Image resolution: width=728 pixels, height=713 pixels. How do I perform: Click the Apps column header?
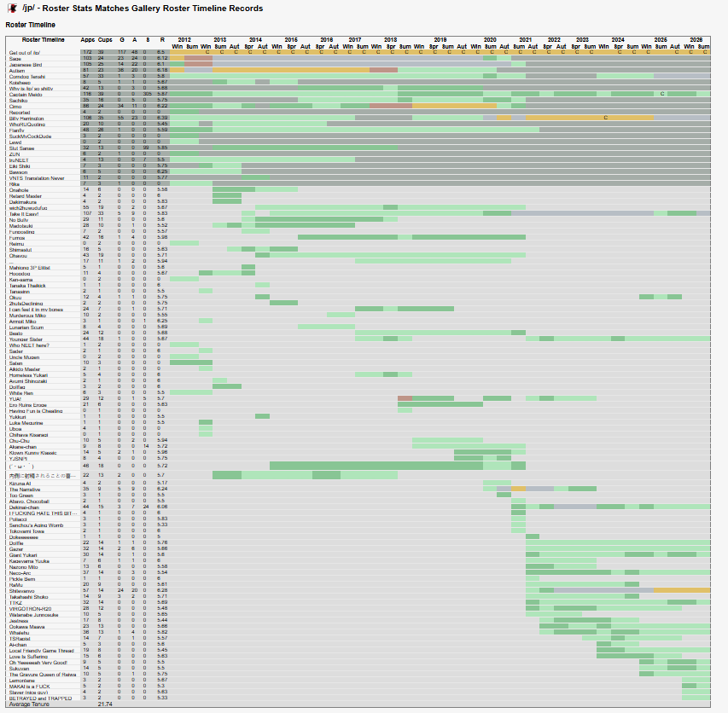point(87,40)
